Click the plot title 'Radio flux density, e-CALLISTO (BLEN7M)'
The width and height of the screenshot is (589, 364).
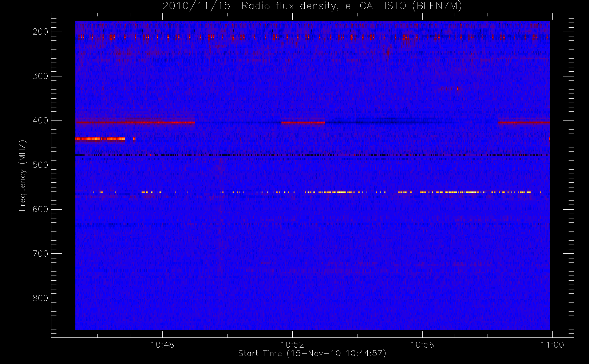pyautogui.click(x=352, y=6)
